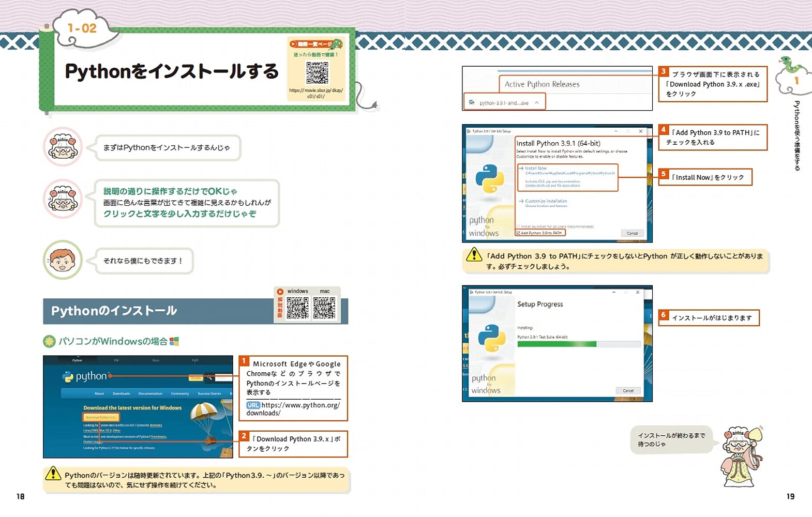Click the yellow Download Python 3.9.1 button
812x517 pixels.
[101, 417]
